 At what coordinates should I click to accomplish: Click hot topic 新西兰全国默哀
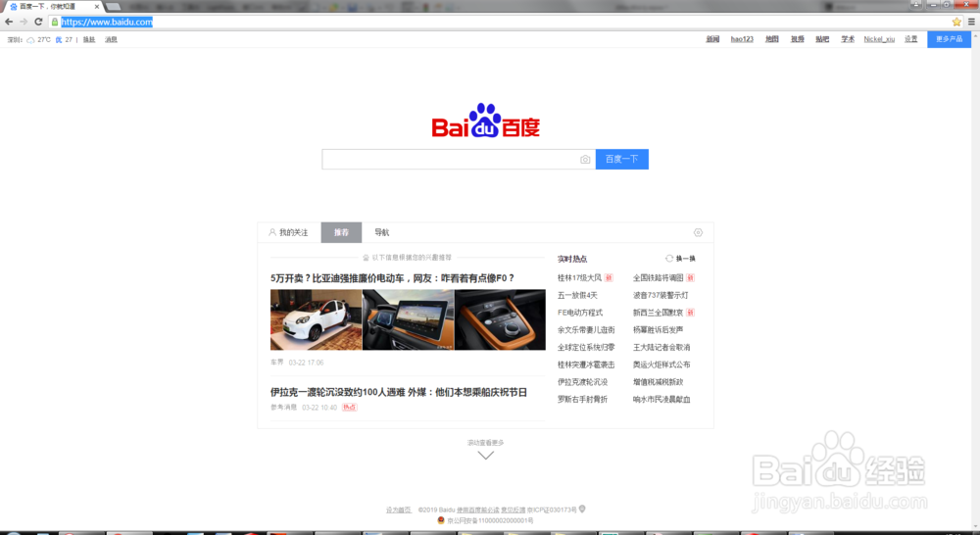[x=659, y=313]
